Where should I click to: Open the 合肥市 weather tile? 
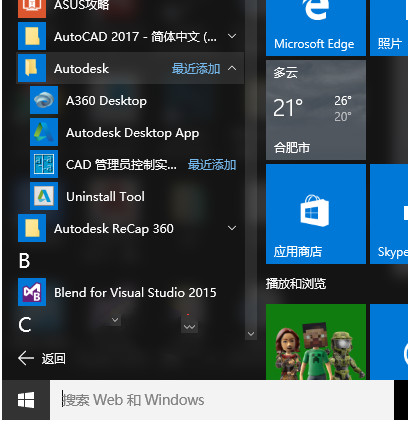pos(316,110)
